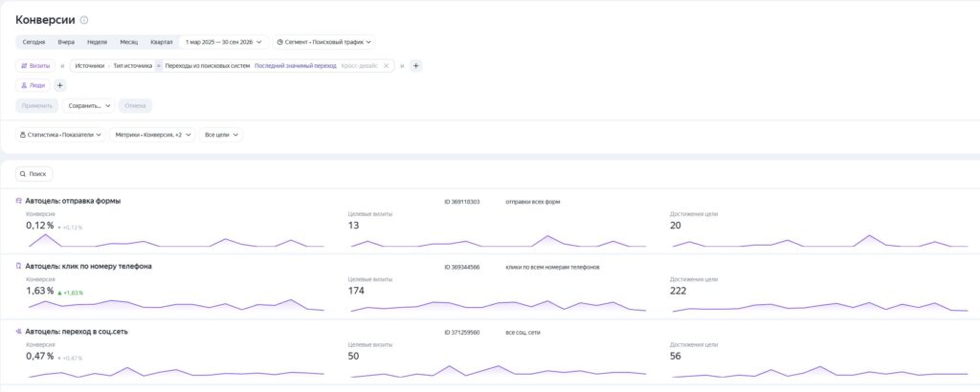Switch to the Сегодня period
This screenshot has width=980, height=392.
33,42
